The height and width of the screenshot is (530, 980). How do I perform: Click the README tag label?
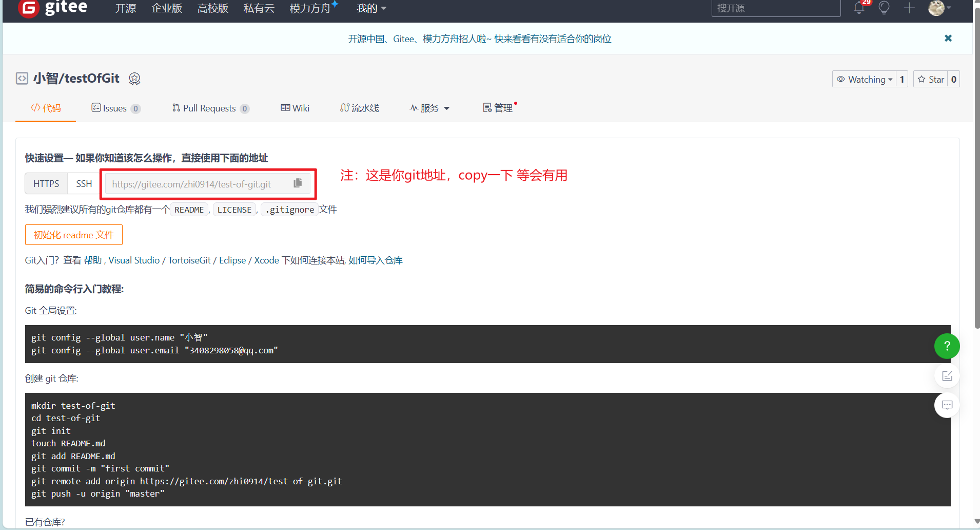click(x=189, y=210)
